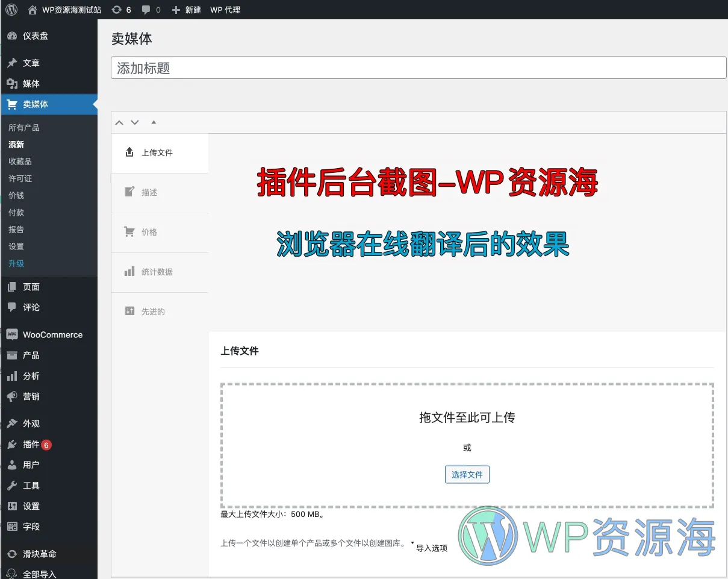Open the 统计数据 statistics tab

click(157, 272)
